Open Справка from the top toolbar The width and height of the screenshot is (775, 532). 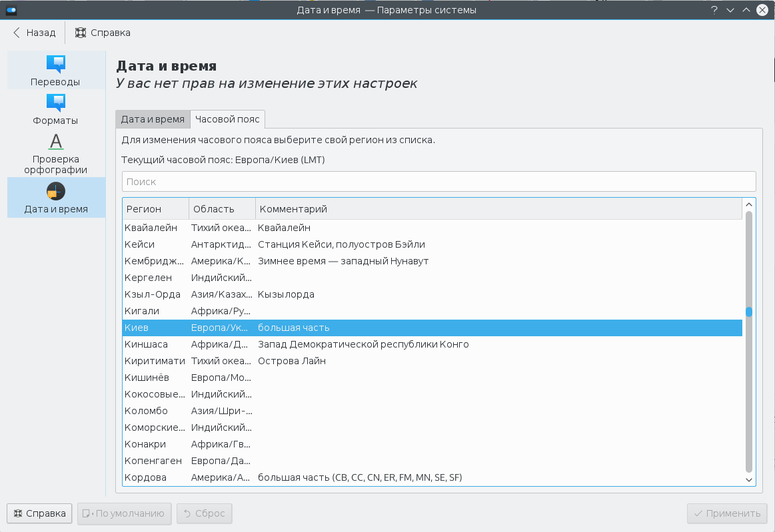pos(103,33)
